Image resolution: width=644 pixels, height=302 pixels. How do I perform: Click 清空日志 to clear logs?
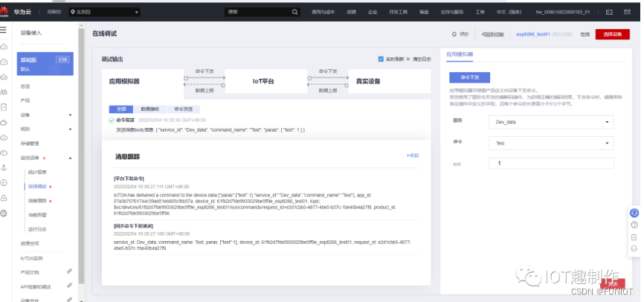pos(422,60)
